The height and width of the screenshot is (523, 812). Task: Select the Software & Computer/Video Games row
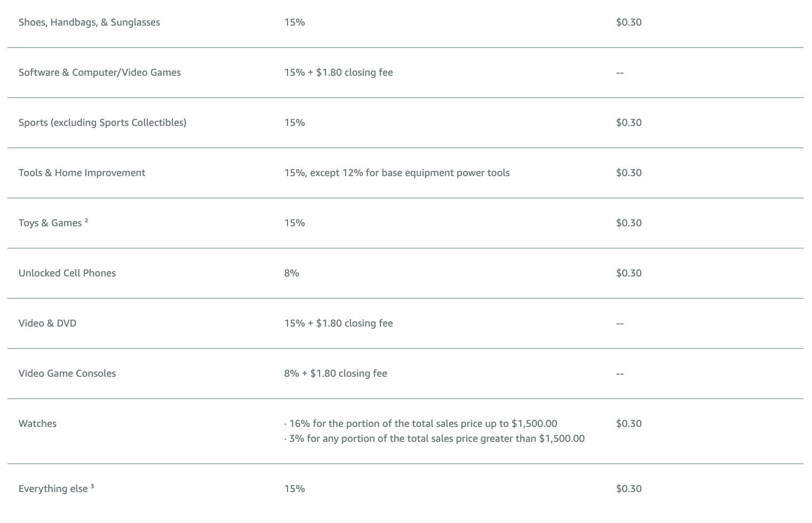pyautogui.click(x=405, y=73)
